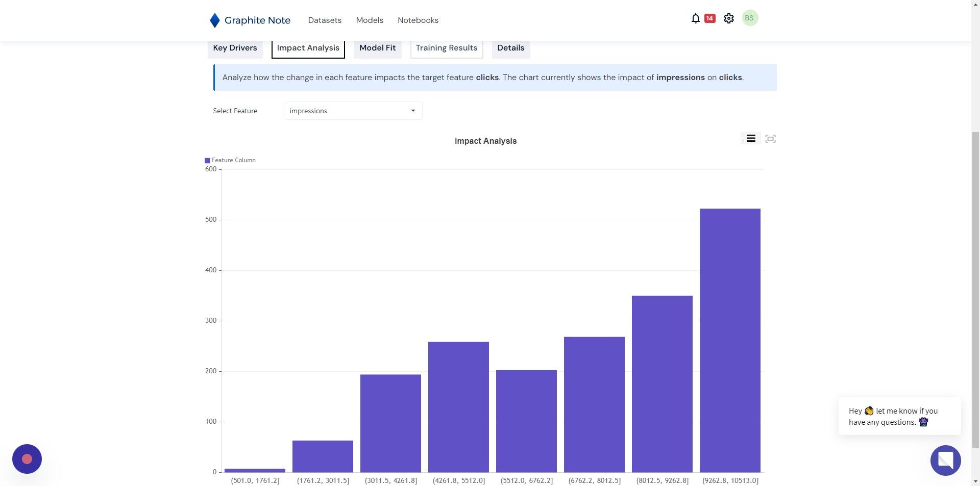Open the notifications bell icon
Image resolution: width=980 pixels, height=486 pixels.
(695, 18)
